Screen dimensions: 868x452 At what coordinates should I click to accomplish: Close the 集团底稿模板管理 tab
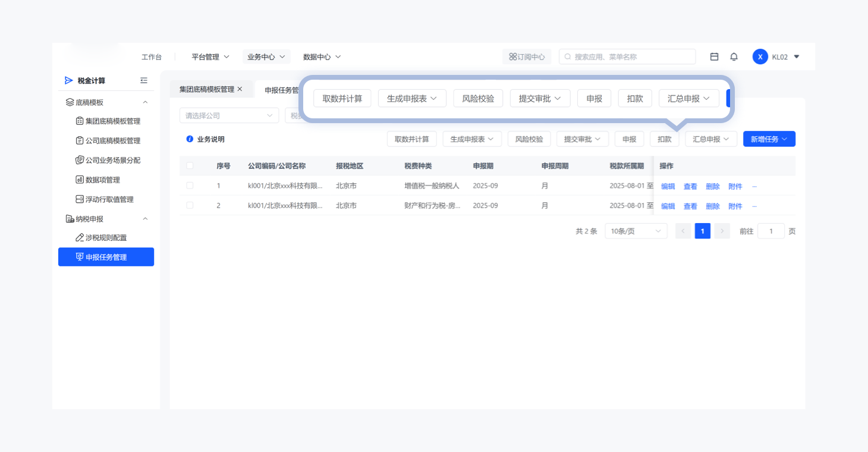(240, 89)
